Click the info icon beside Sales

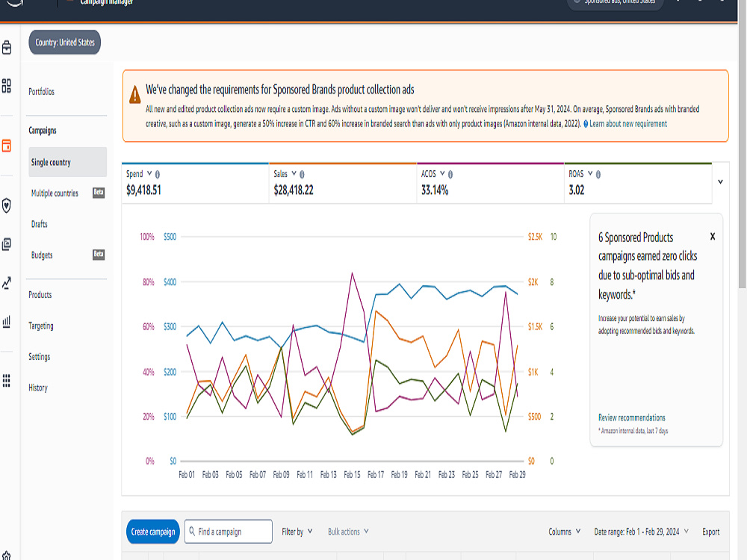[302, 174]
